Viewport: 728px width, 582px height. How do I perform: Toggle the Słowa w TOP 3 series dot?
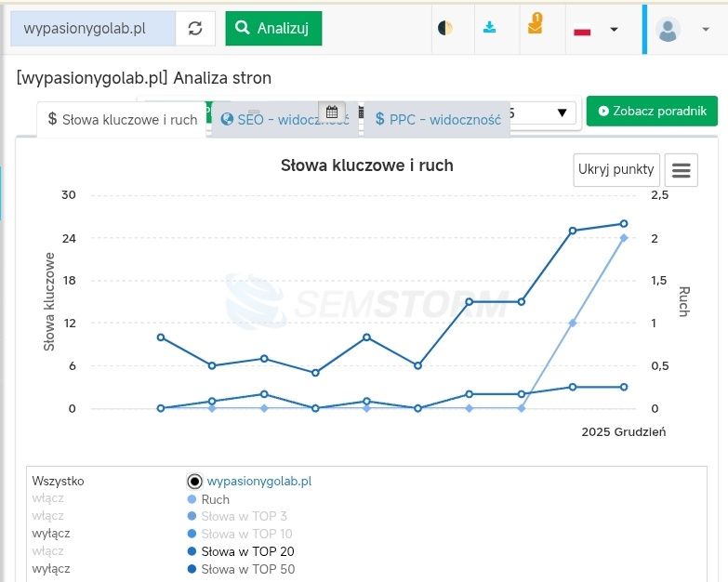coord(192,516)
